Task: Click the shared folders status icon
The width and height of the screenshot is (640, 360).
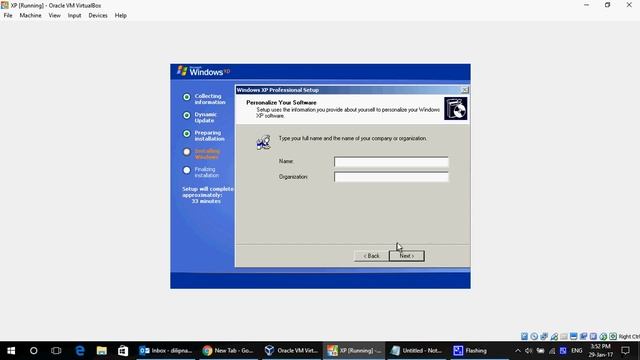Action: (564, 336)
